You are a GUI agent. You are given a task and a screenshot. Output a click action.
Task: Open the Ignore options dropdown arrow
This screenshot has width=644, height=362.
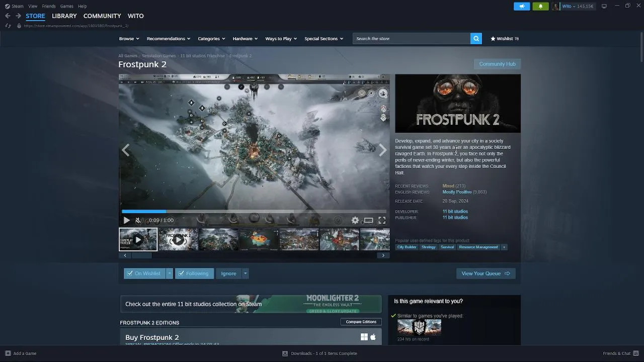[x=245, y=274]
